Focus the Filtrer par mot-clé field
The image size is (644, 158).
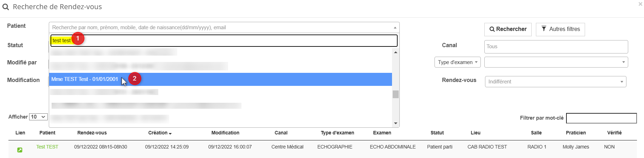(601, 118)
